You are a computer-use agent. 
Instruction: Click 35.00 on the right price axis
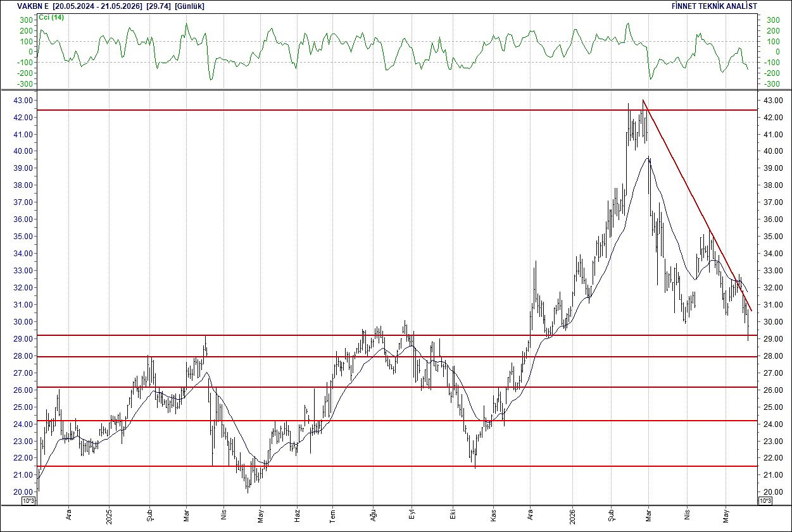772,237
